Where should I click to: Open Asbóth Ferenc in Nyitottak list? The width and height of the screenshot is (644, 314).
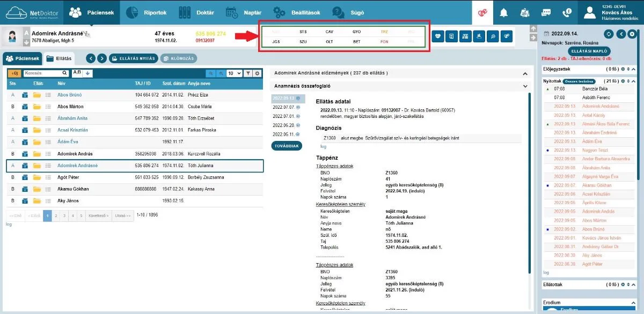click(x=596, y=98)
